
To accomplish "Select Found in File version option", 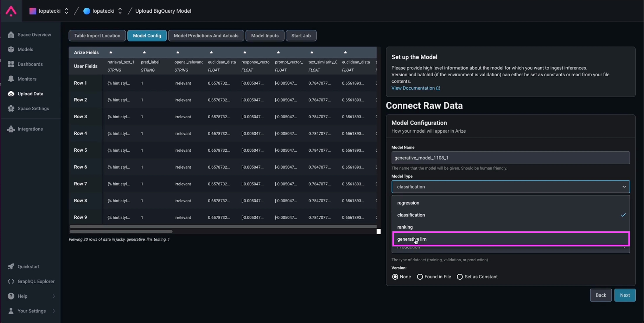I will 420,277.
